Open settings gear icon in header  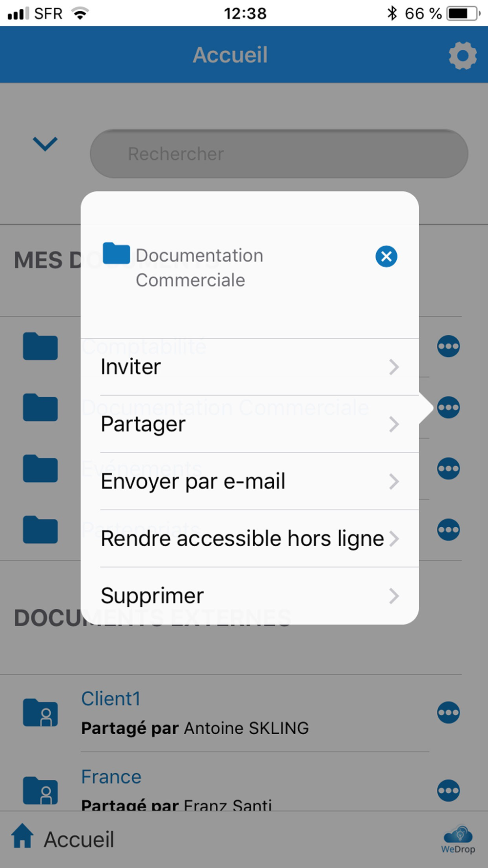463,56
